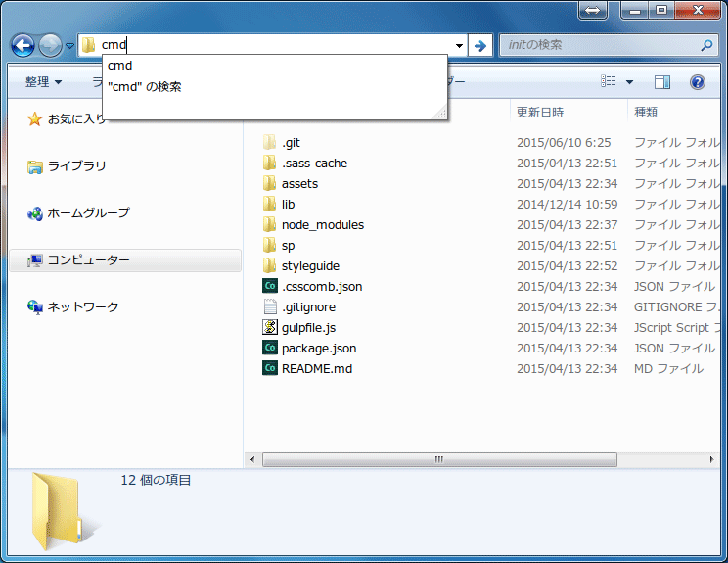
Task: Click the node_modules folder icon
Action: (x=269, y=224)
